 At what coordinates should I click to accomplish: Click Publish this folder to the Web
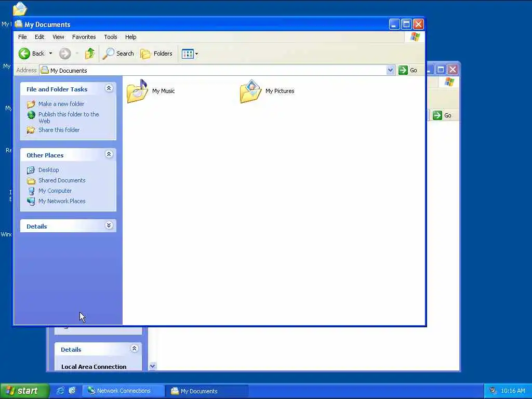[69, 117]
